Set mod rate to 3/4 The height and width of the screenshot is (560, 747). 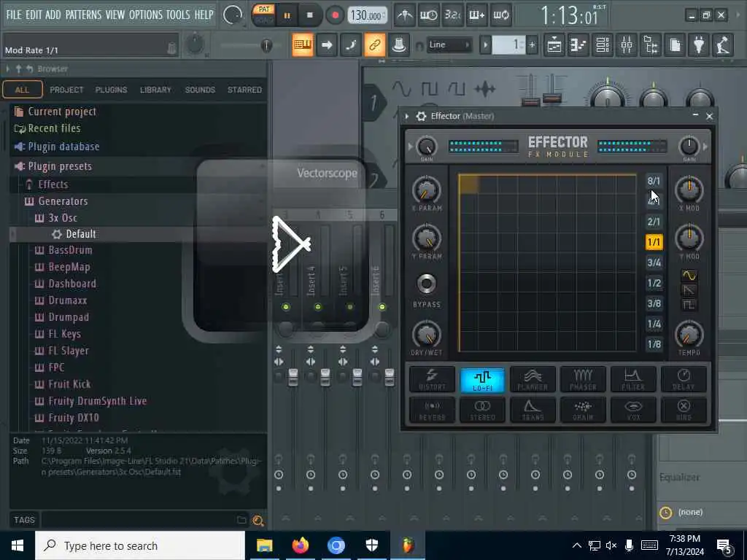point(654,262)
